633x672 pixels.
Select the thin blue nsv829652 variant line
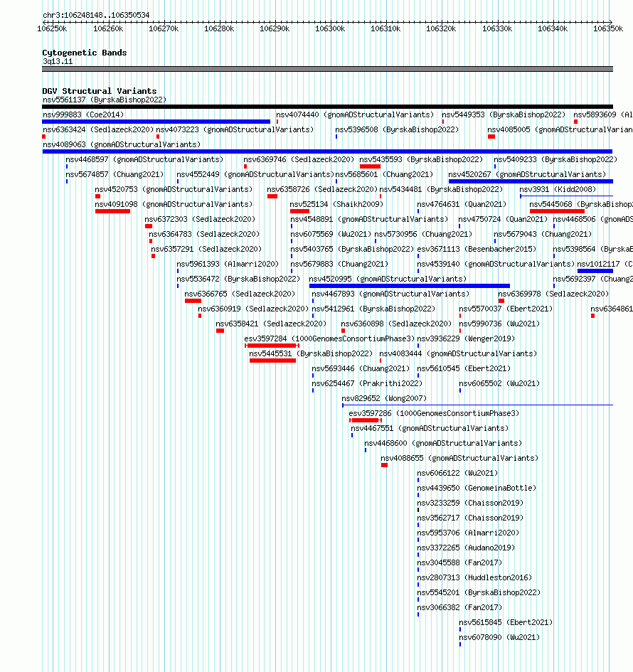tap(477, 405)
